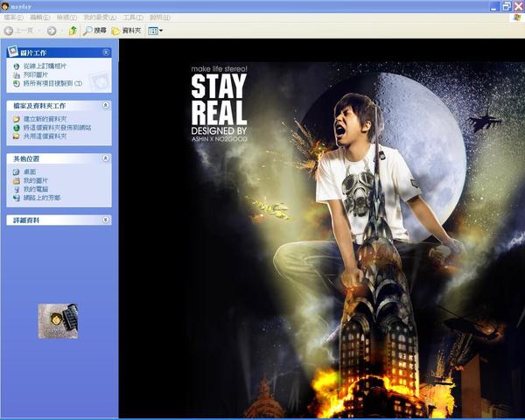Expand the 詳細資料 details panel

click(x=106, y=220)
